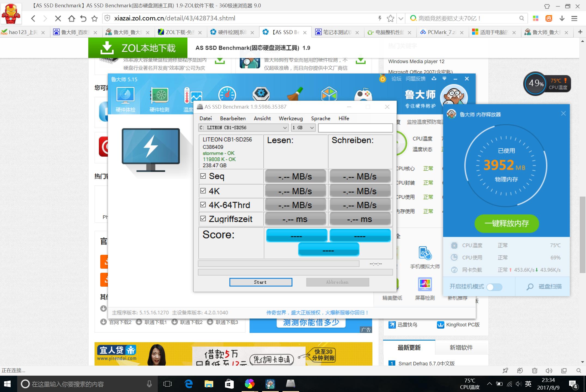Open the Werkzeug menu in AS SSD
This screenshot has width=586, height=392.
tap(291, 118)
